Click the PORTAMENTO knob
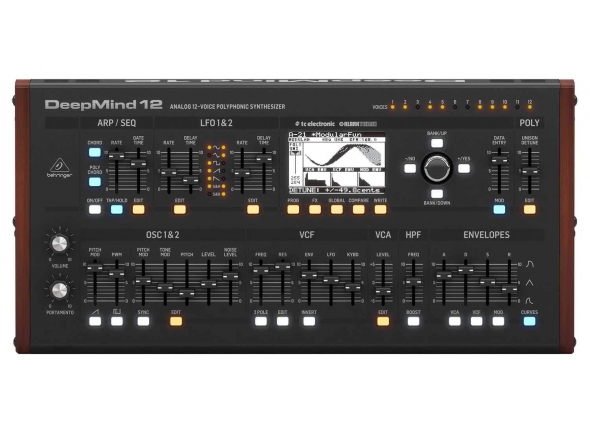Image resolution: width=590 pixels, height=434 pixels. (59, 290)
